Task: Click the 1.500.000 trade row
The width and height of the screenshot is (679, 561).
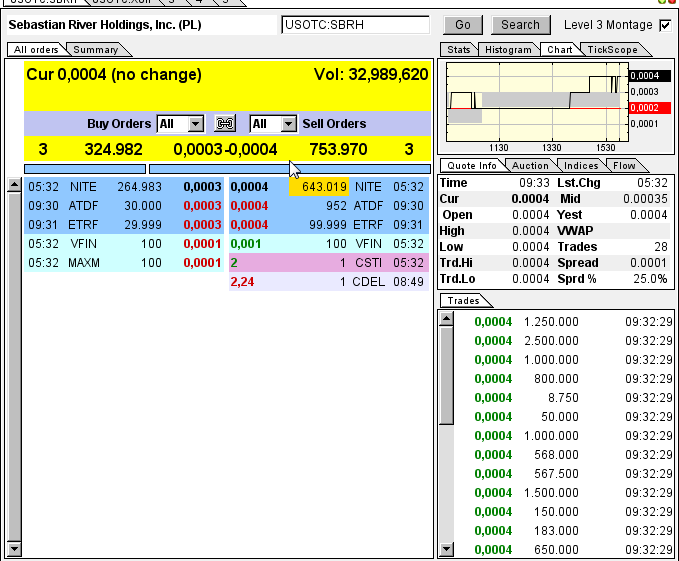Action: [x=565, y=493]
